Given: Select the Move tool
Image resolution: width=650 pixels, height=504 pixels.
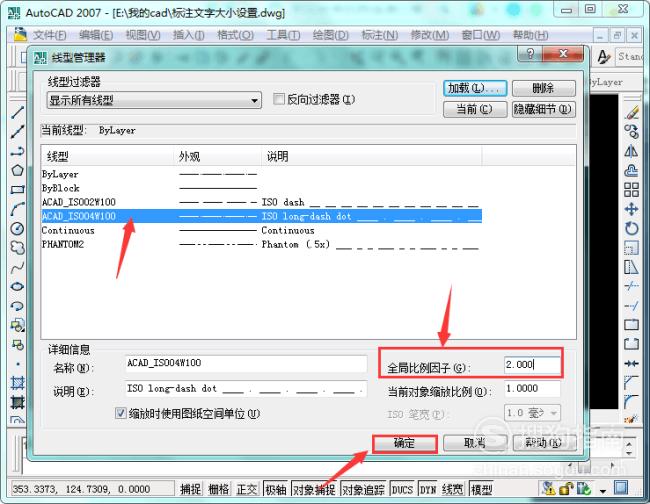Looking at the screenshot, I should [x=631, y=209].
